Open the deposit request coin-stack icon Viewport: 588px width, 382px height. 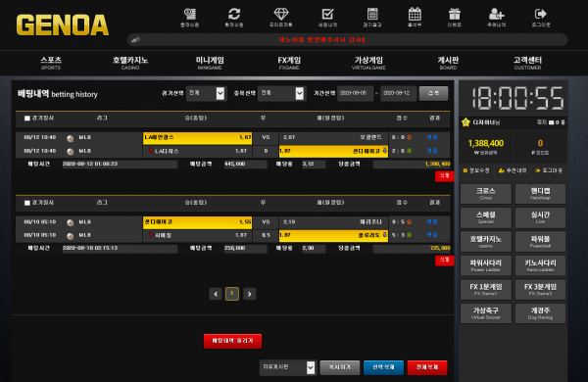(x=190, y=15)
